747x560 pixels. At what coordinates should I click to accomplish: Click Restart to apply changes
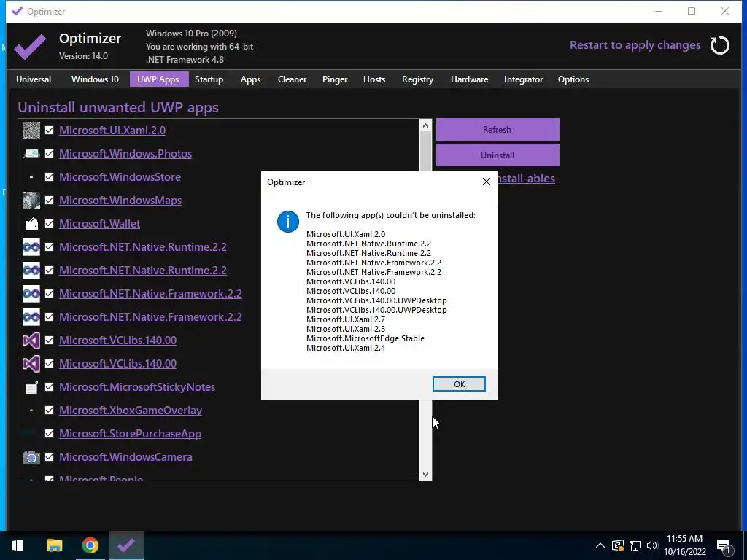click(x=635, y=45)
